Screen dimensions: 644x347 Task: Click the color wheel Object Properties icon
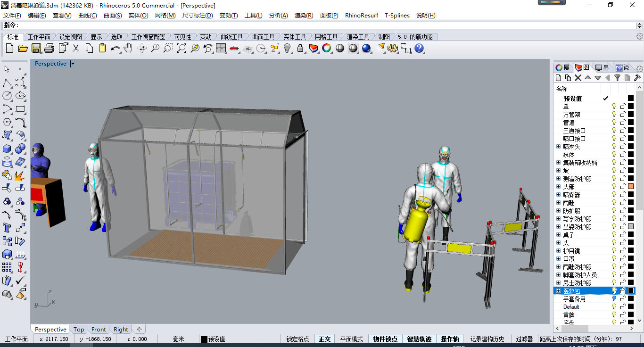click(x=327, y=48)
